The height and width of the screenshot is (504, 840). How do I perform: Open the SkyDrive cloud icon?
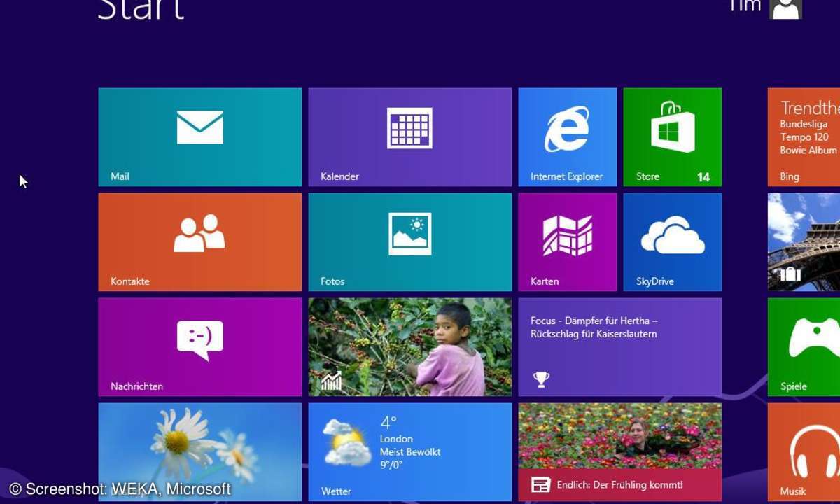(673, 235)
